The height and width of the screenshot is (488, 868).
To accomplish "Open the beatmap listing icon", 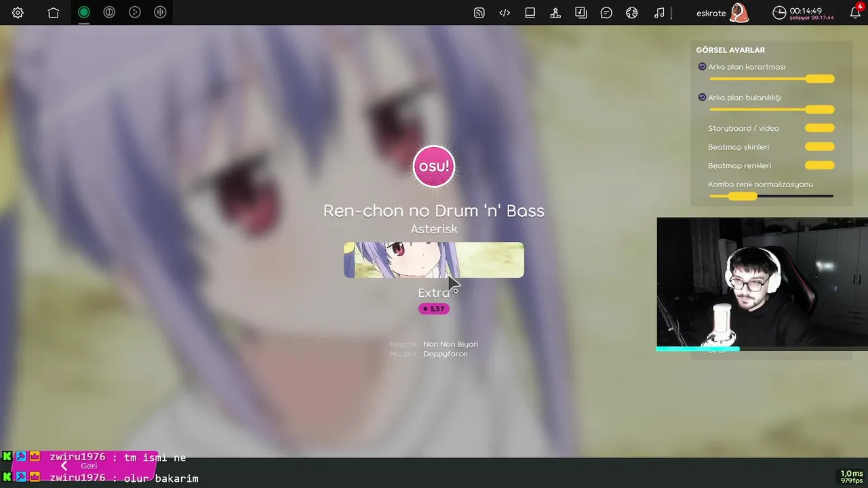I will (x=581, y=13).
